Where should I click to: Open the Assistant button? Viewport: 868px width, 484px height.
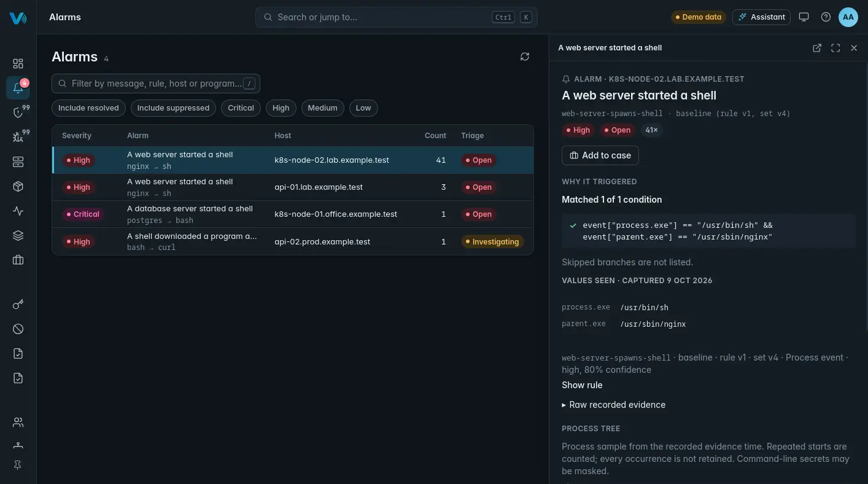tap(761, 17)
